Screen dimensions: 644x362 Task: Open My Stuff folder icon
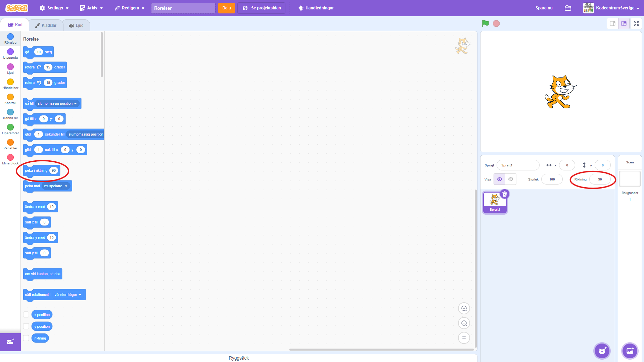[568, 8]
